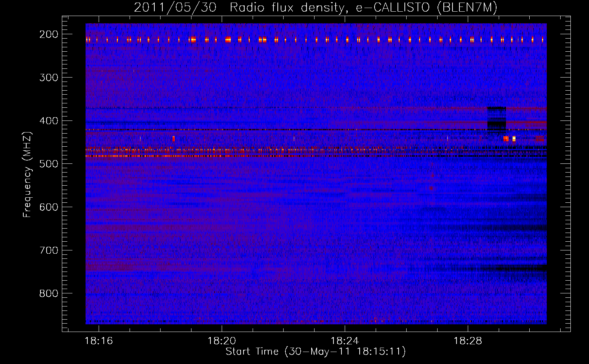Click the 18:24 time tick label
589x364 pixels.
[344, 341]
